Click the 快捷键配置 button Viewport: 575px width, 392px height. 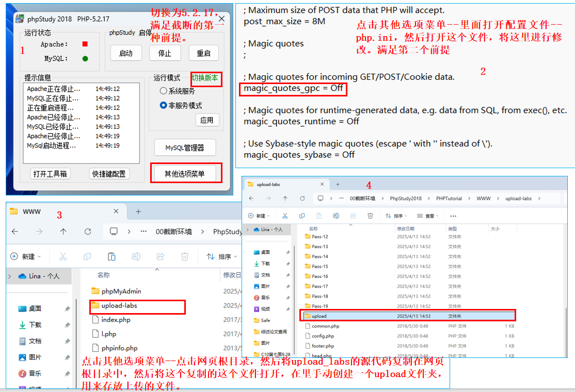[109, 174]
